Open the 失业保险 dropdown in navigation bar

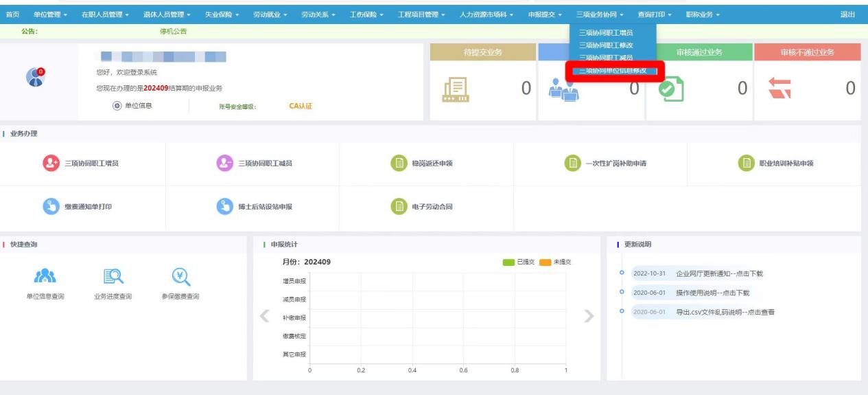click(x=221, y=14)
